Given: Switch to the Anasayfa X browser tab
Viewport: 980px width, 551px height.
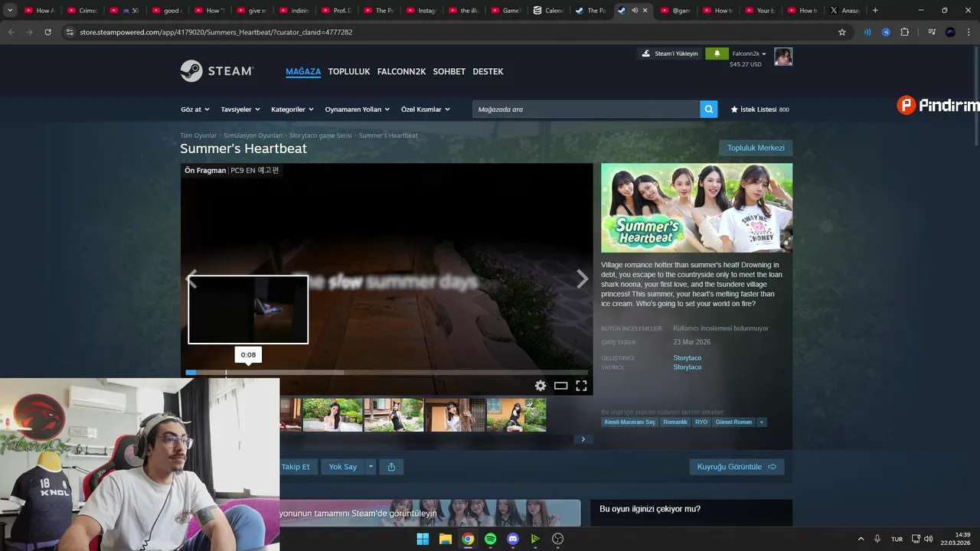Looking at the screenshot, I should (845, 11).
